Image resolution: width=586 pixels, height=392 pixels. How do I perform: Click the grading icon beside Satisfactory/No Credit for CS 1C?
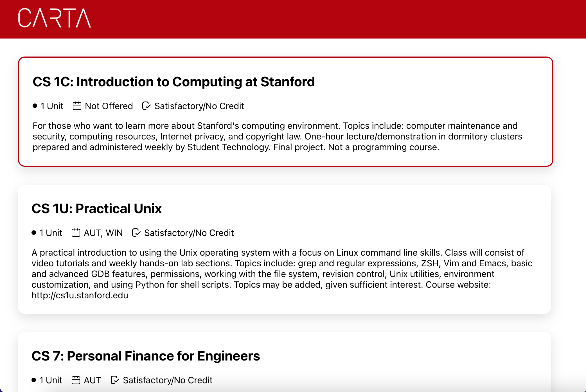pos(146,106)
